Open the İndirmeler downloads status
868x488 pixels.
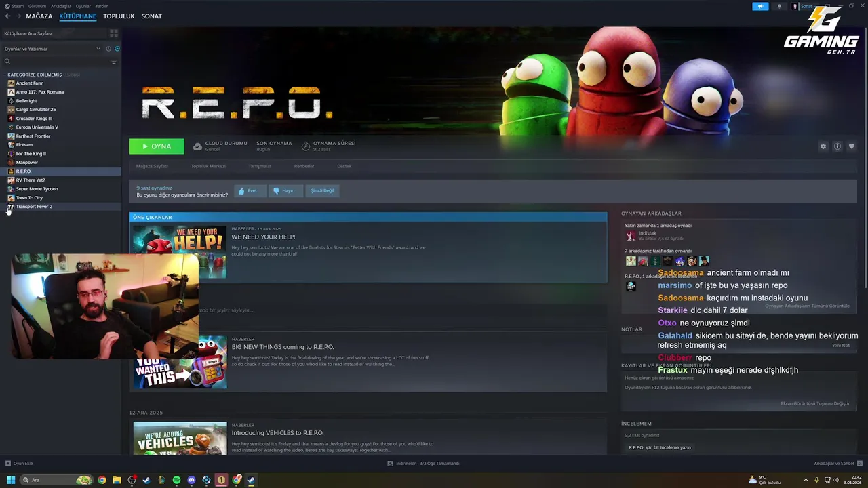pos(424,464)
